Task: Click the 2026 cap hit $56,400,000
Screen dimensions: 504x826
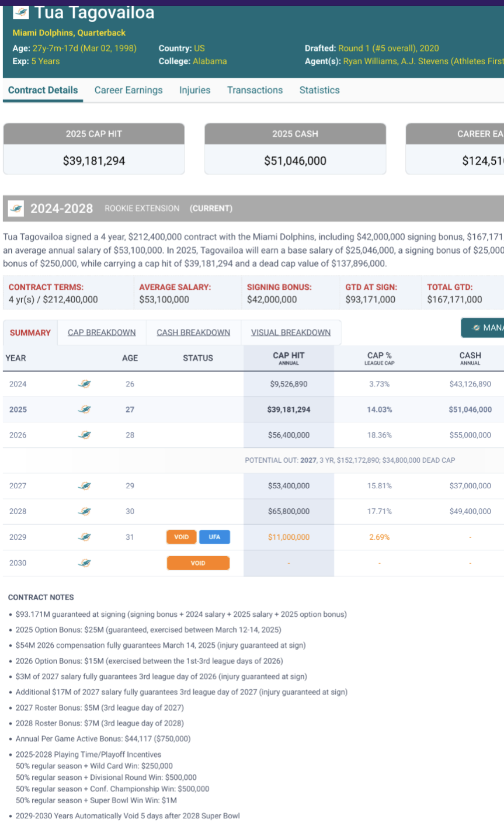Action: tap(289, 435)
